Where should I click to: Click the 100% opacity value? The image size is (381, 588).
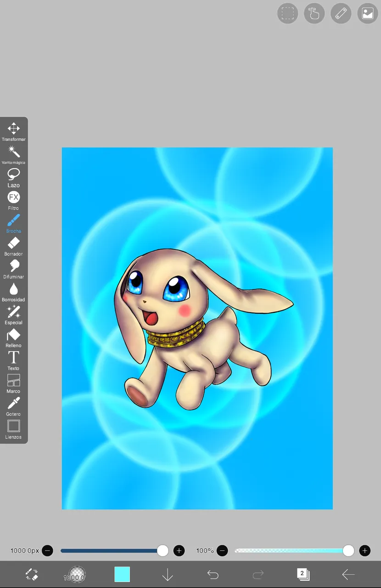click(205, 550)
